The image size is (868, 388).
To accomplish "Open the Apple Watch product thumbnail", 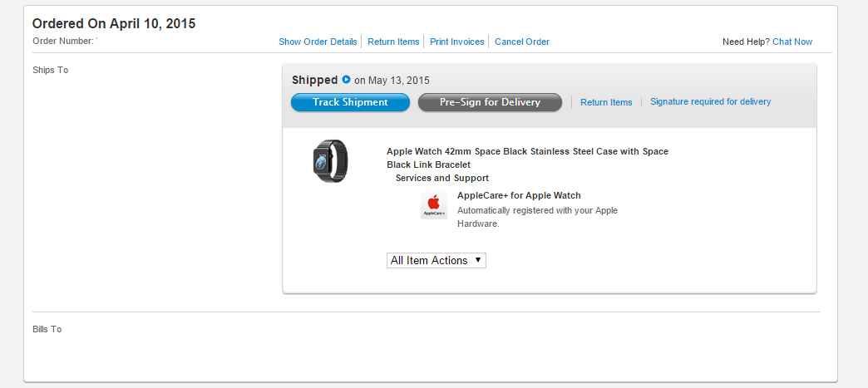I will [330, 161].
